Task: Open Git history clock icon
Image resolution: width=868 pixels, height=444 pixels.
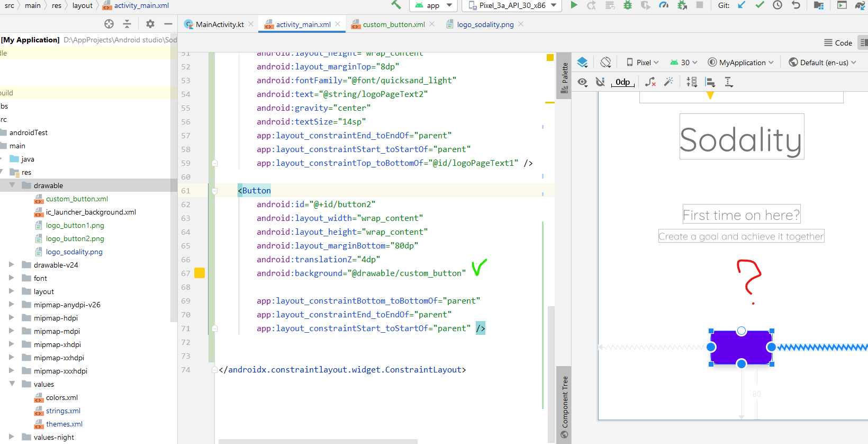Action: point(777,5)
